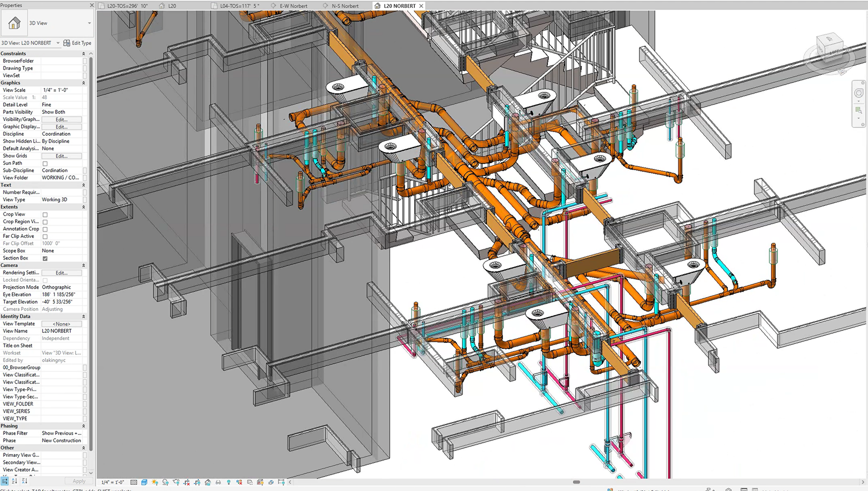868x491 pixels.
Task: Click the horizontal scrollbar thumb below viewport
Action: [576, 482]
